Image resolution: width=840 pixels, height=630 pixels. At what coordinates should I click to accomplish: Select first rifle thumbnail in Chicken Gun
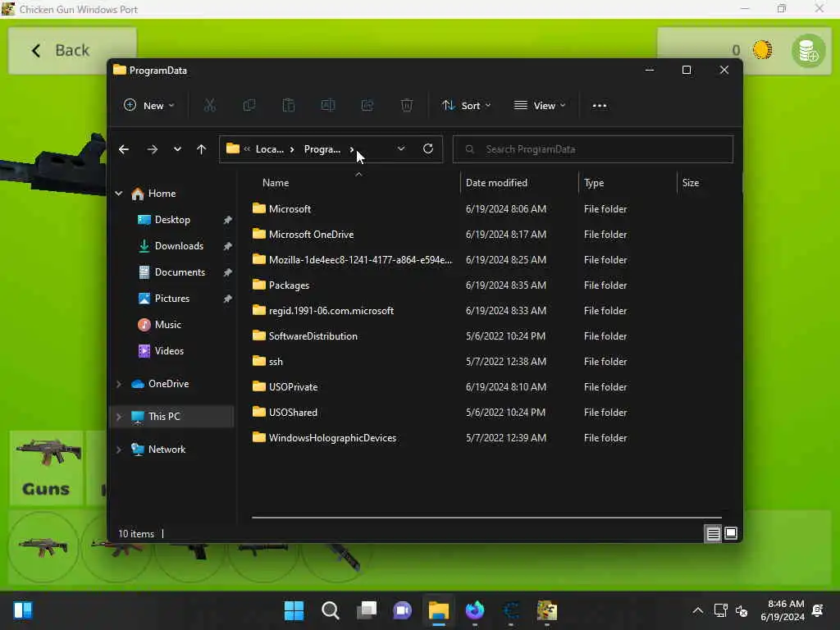(43, 547)
